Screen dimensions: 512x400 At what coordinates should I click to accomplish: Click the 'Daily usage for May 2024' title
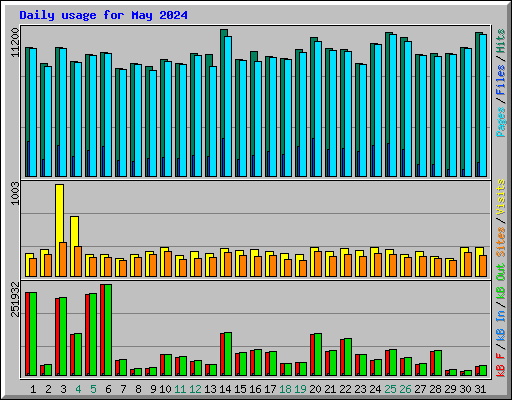click(103, 15)
